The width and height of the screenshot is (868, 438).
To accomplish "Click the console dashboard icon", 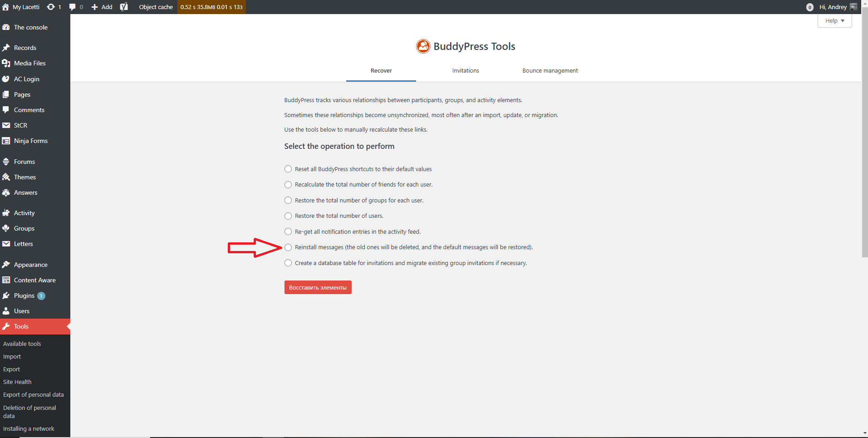I will (6, 27).
